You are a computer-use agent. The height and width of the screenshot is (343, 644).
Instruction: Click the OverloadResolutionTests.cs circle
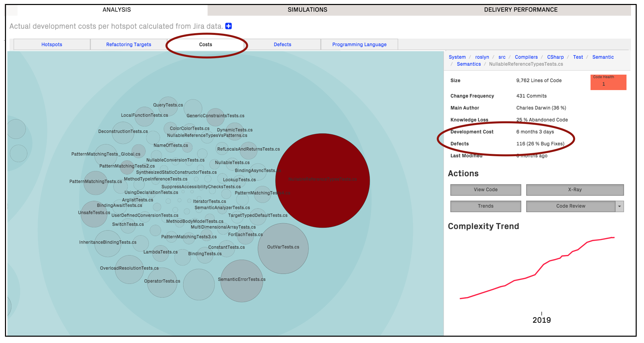[x=129, y=270]
